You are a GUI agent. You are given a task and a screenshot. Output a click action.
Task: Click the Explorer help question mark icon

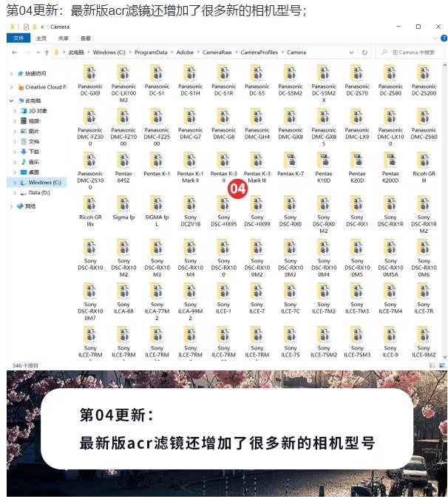[x=444, y=38]
